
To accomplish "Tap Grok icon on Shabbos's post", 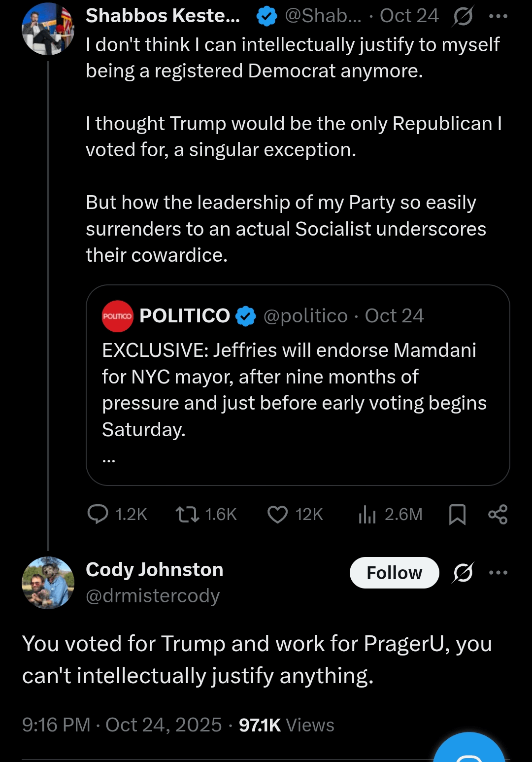I will [x=463, y=16].
